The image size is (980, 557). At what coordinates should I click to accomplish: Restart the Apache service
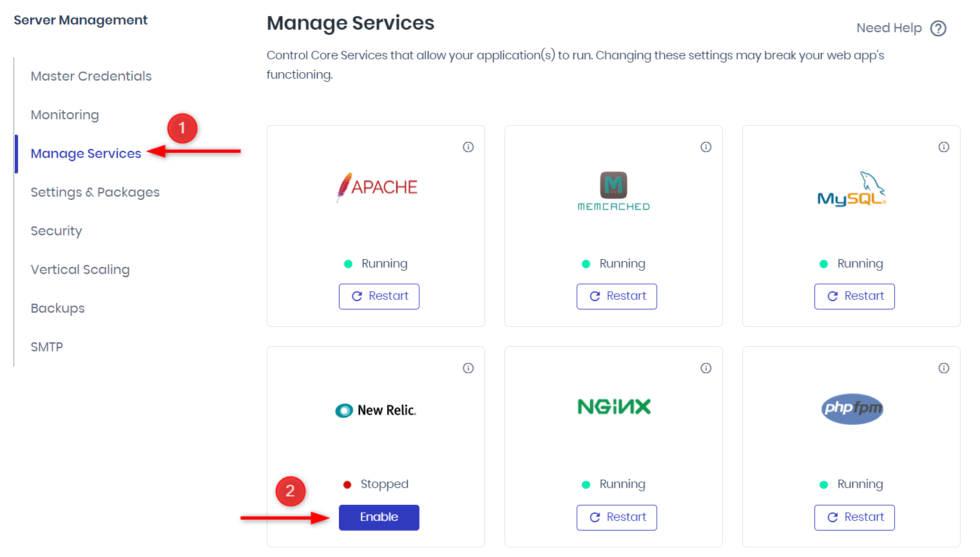(379, 297)
